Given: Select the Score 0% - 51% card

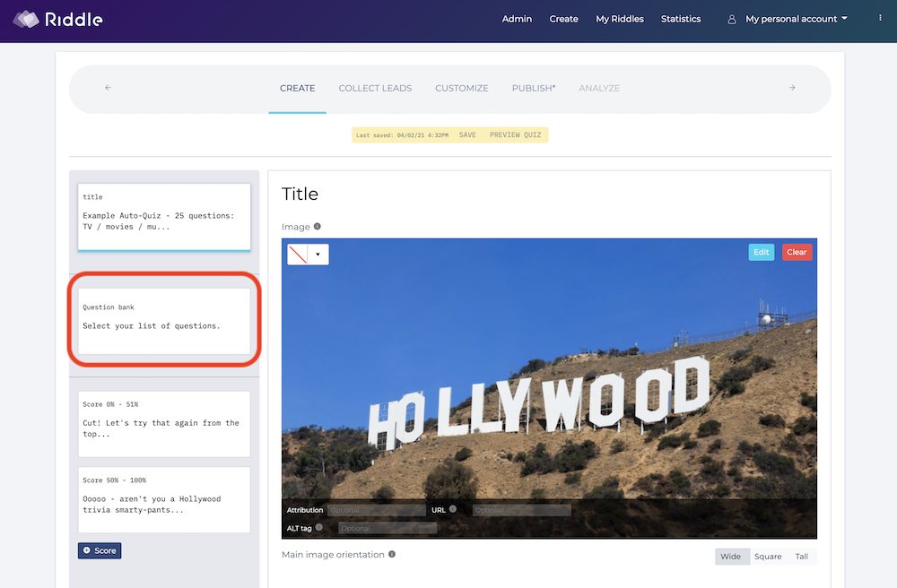Looking at the screenshot, I should tap(164, 424).
